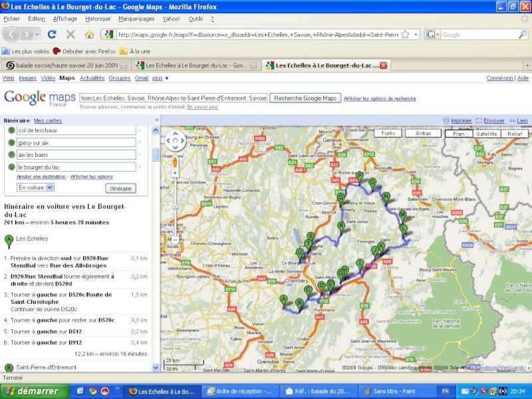Viewport: 532px width, 399px height.
Task: Open 'Boîte de réception' taskbar item
Action: 242,391
